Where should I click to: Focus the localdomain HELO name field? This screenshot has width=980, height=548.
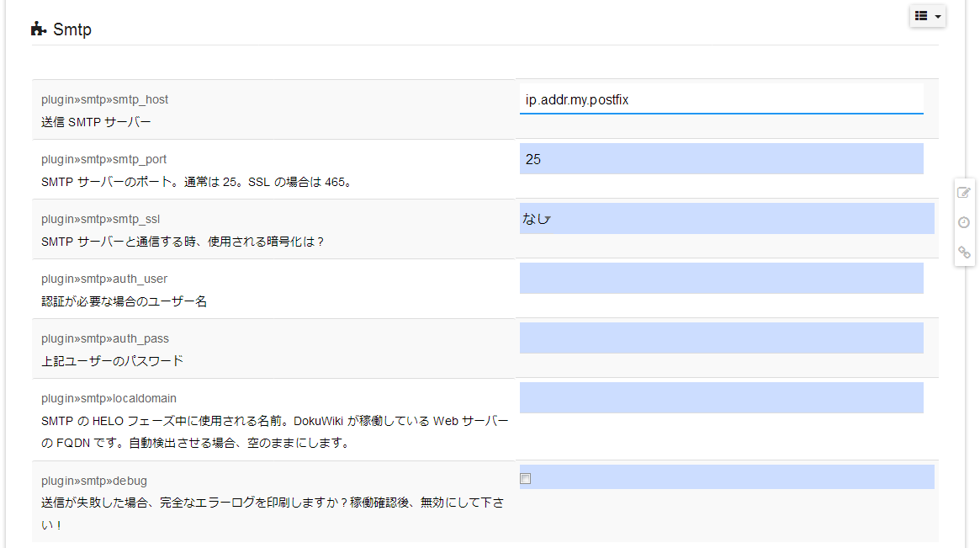[721, 398]
